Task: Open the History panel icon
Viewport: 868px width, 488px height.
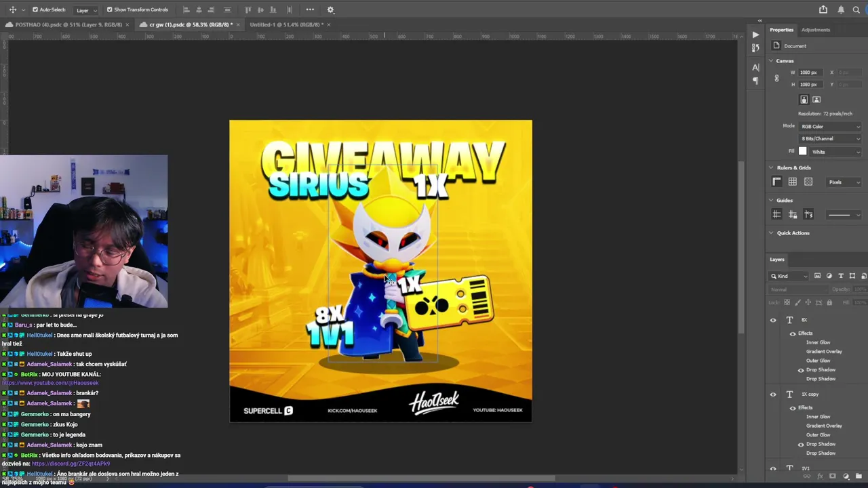Action: (755, 47)
